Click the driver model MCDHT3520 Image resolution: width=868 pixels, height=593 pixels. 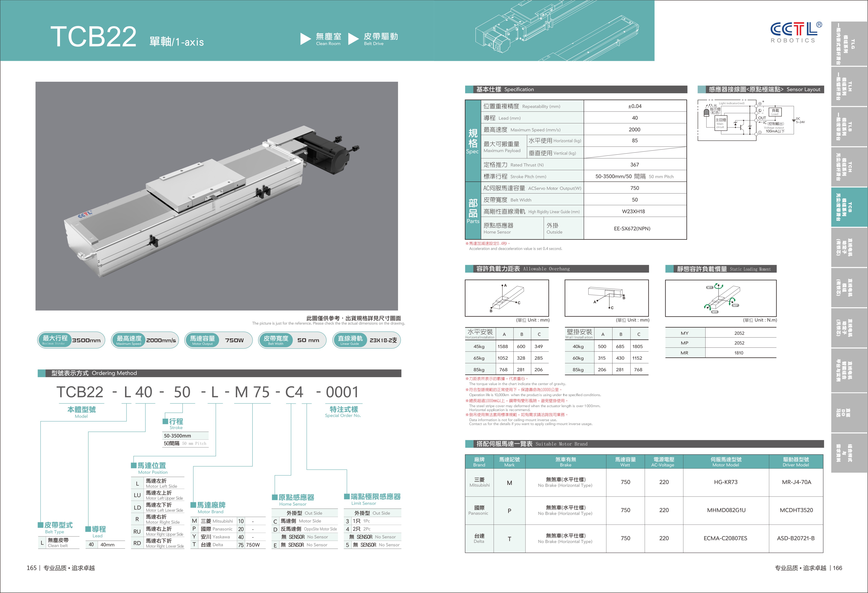(796, 510)
